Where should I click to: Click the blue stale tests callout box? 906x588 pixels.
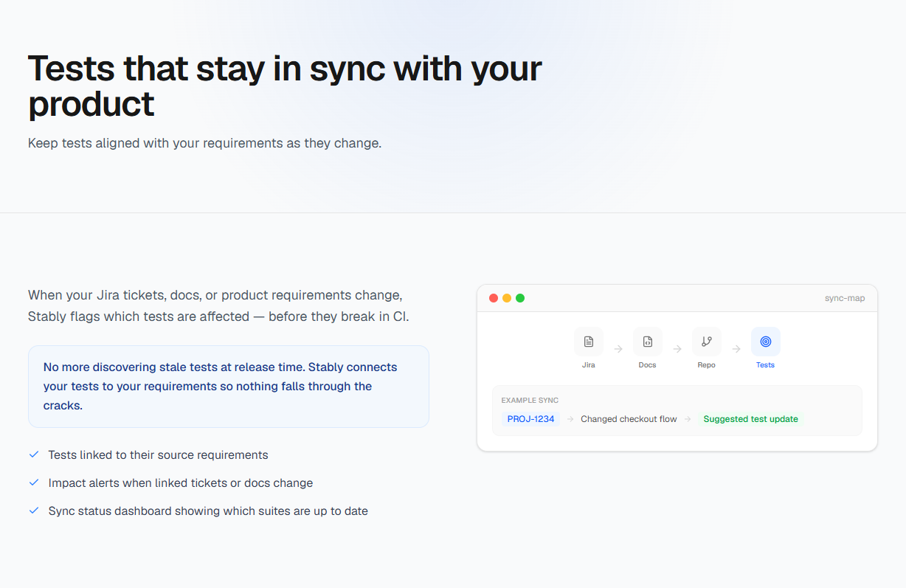click(229, 387)
